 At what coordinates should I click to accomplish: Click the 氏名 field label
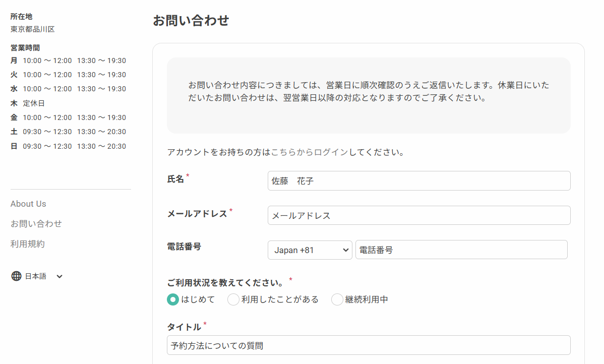tap(175, 179)
